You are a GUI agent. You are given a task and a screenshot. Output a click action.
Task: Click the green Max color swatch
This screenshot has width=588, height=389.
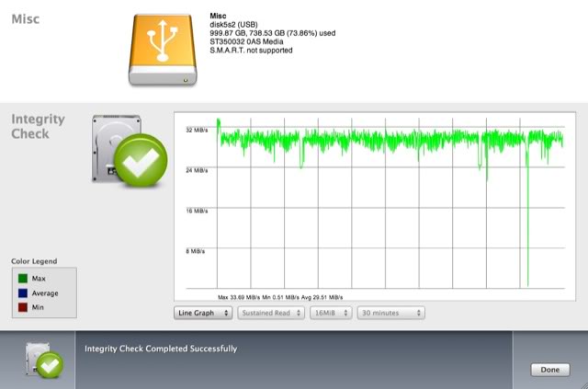coord(23,279)
